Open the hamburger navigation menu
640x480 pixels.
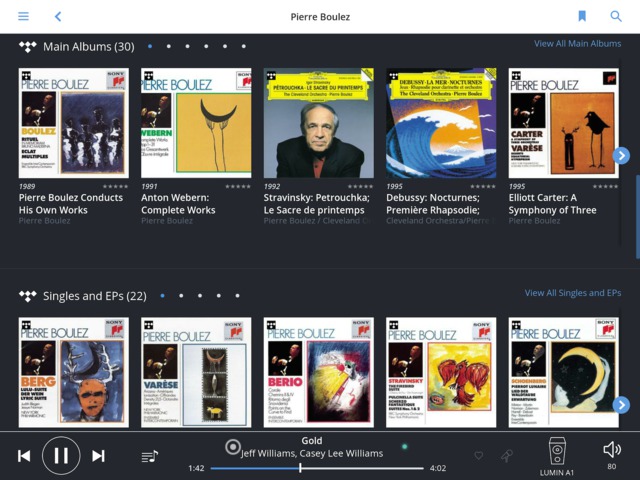pyautogui.click(x=23, y=16)
